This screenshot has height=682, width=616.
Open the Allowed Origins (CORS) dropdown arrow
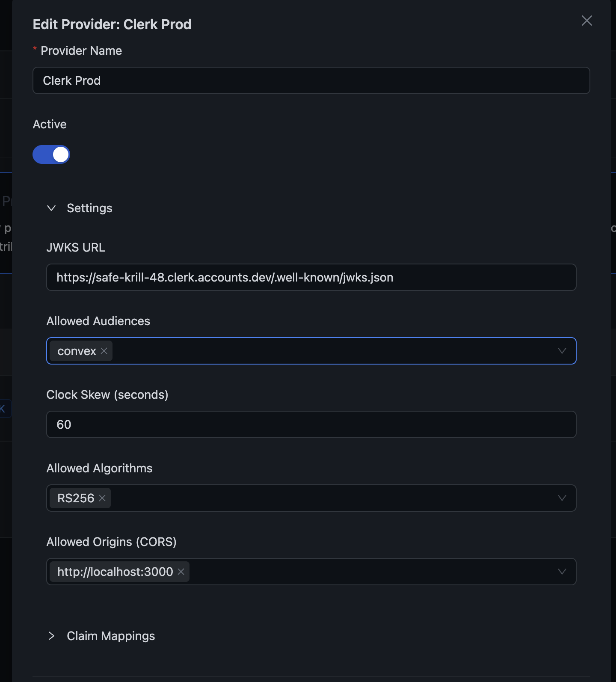click(562, 572)
